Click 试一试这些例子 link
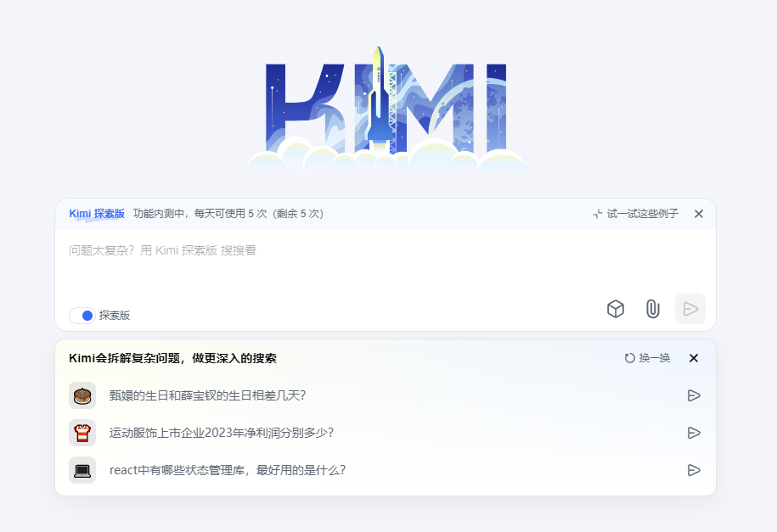The image size is (777, 532). [642, 214]
